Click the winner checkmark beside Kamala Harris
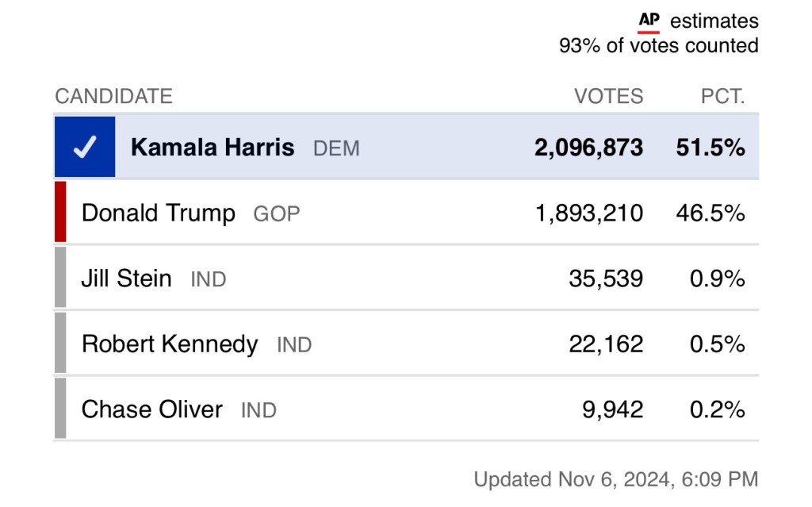 (85, 147)
